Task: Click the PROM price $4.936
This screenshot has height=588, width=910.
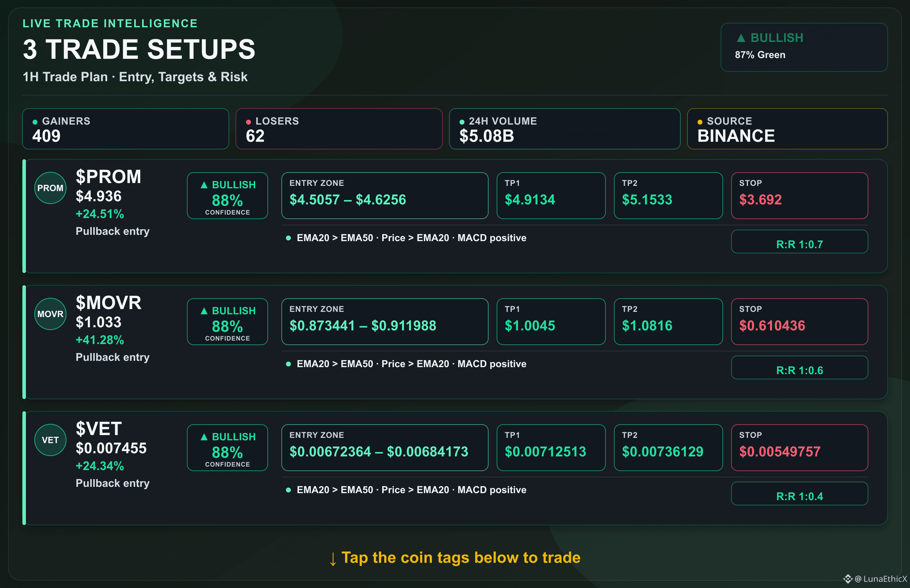Action: [98, 196]
